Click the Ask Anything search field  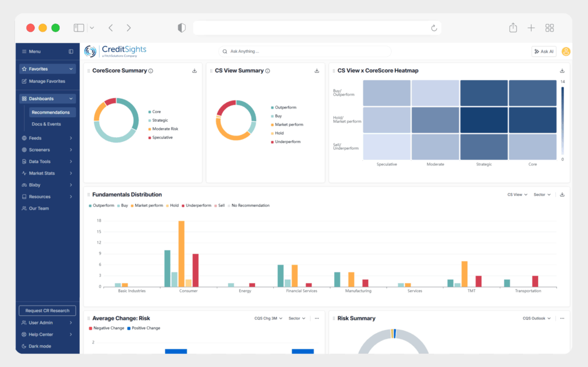[x=304, y=52]
